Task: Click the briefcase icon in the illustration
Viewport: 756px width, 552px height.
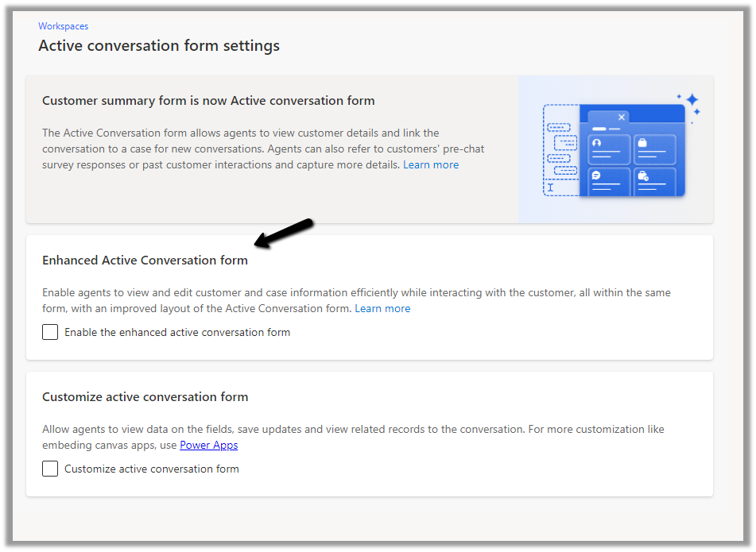Action: (x=642, y=143)
